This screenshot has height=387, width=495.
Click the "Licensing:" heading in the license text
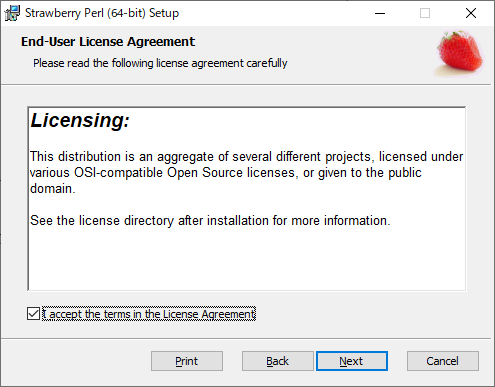click(x=80, y=120)
